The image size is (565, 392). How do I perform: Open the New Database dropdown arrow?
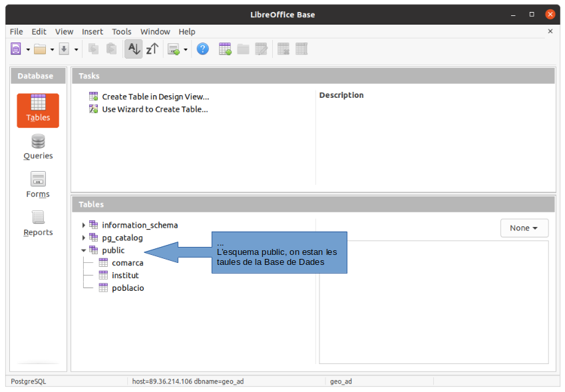pos(28,49)
